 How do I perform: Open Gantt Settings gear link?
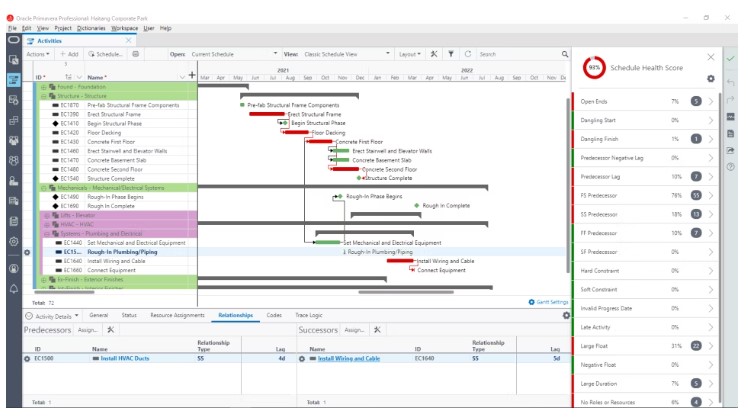[x=548, y=302]
